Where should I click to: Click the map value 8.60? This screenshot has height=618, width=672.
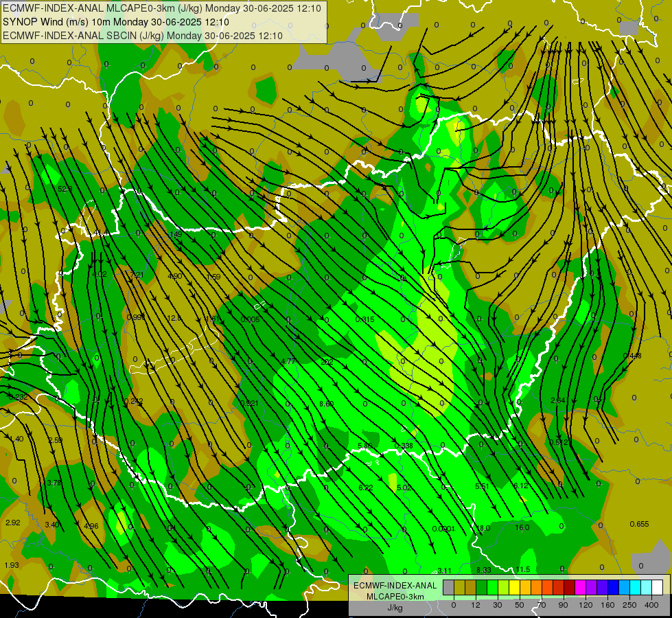click(x=326, y=404)
